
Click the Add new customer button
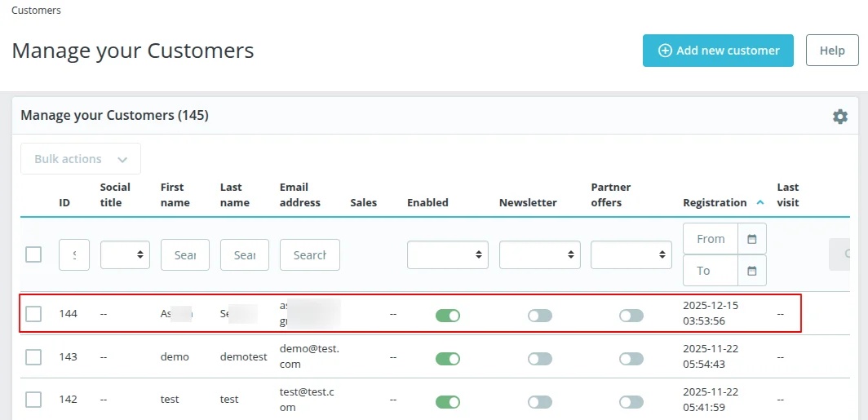pos(718,51)
